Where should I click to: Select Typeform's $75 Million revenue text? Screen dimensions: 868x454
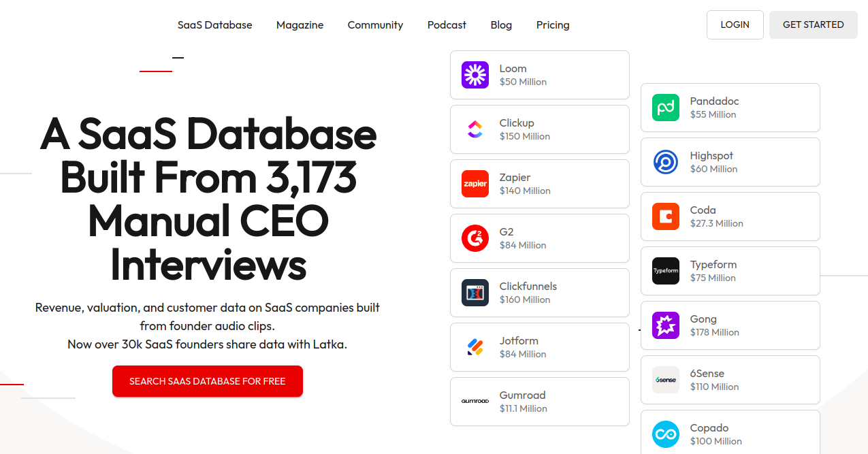pyautogui.click(x=713, y=278)
